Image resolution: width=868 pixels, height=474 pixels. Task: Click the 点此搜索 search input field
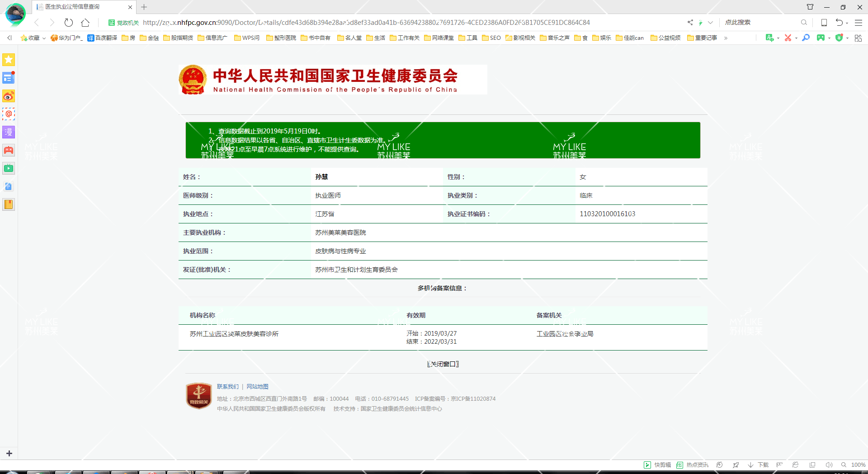pyautogui.click(x=759, y=23)
